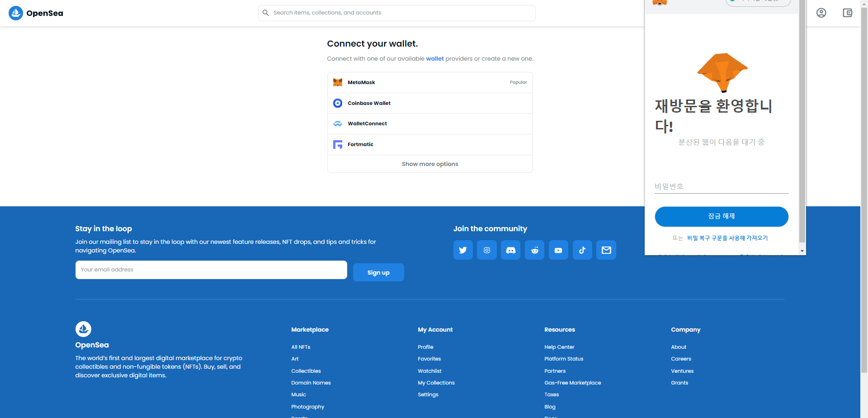Open Settings footer link
This screenshot has height=418, width=868.
[428, 394]
